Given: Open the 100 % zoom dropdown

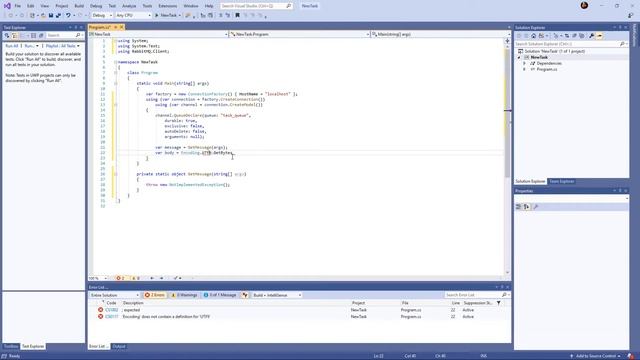Looking at the screenshot, I should (98, 278).
